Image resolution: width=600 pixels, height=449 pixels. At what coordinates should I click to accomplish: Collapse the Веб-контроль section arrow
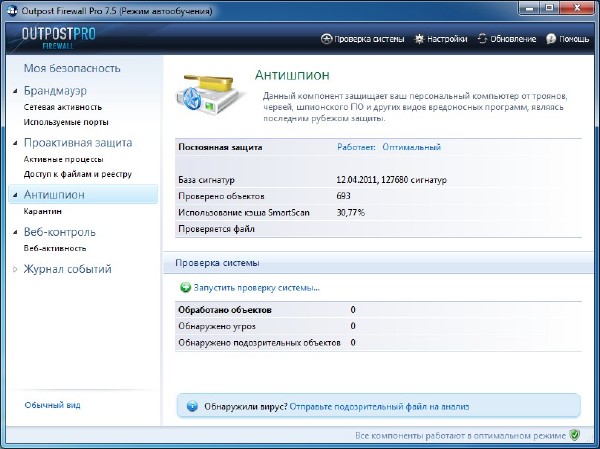point(15,233)
